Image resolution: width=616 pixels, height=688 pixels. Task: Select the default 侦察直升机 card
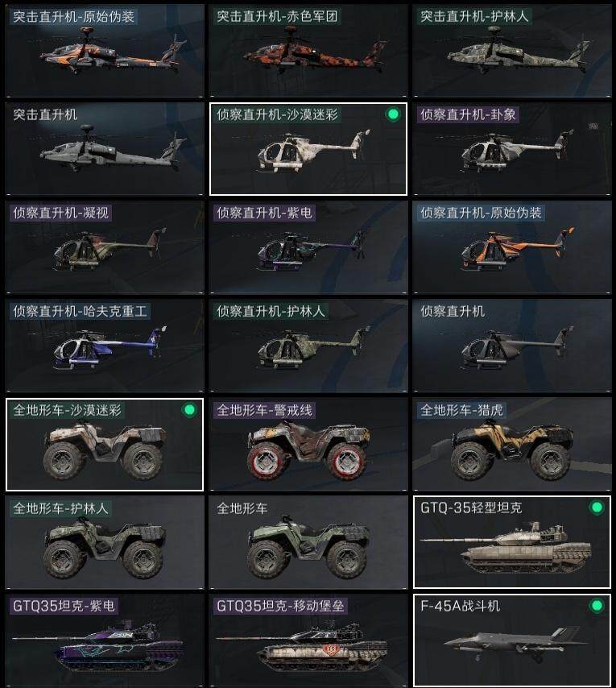[511, 346]
